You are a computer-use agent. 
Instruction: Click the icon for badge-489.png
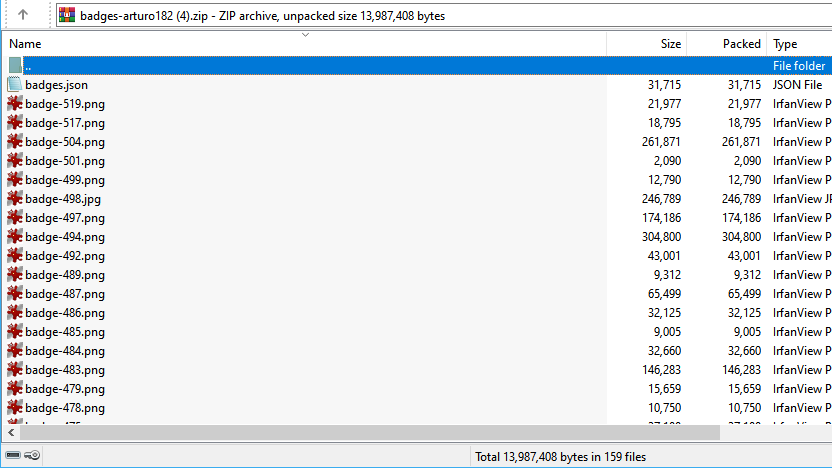(x=15, y=274)
